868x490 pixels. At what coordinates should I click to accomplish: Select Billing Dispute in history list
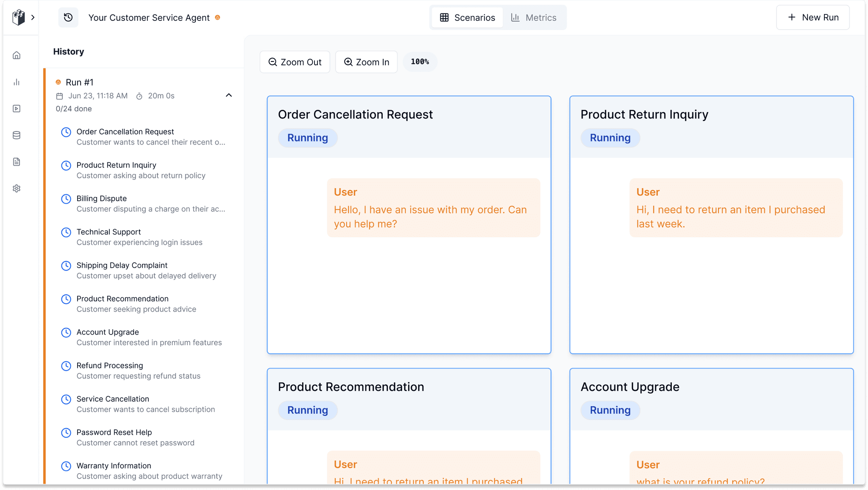click(102, 199)
